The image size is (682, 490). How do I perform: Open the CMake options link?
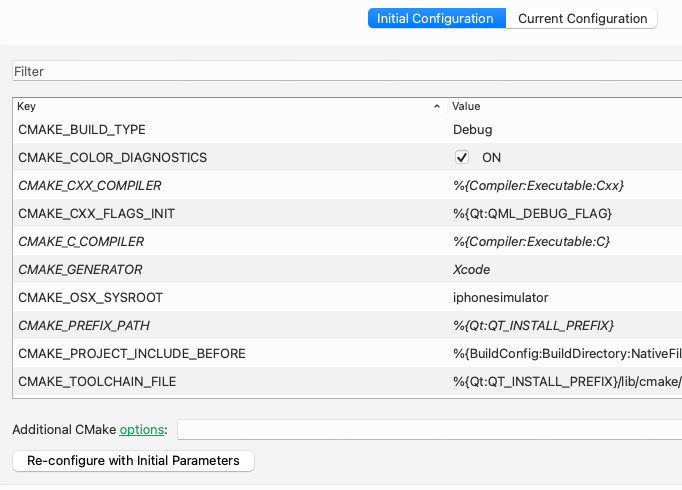point(141,430)
